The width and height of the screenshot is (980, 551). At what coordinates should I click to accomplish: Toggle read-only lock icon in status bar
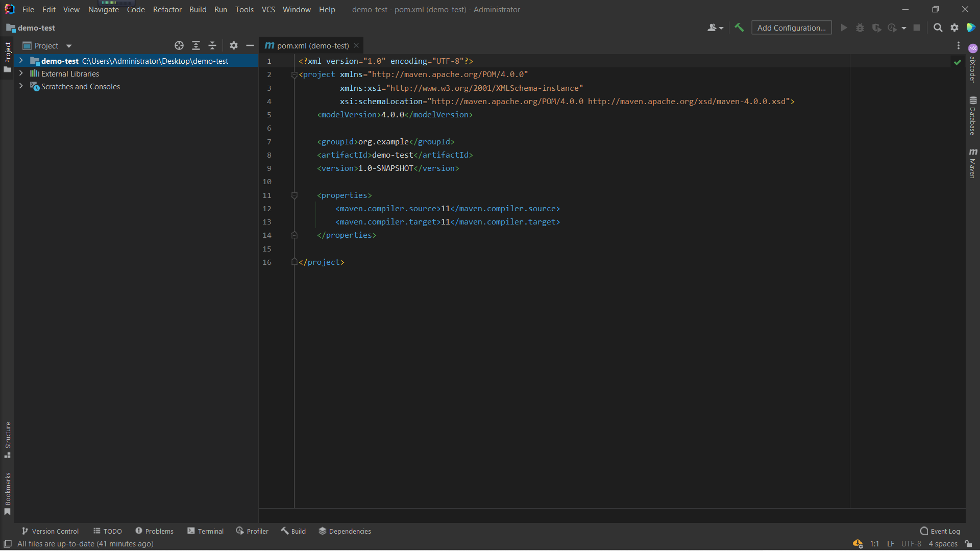click(x=968, y=544)
